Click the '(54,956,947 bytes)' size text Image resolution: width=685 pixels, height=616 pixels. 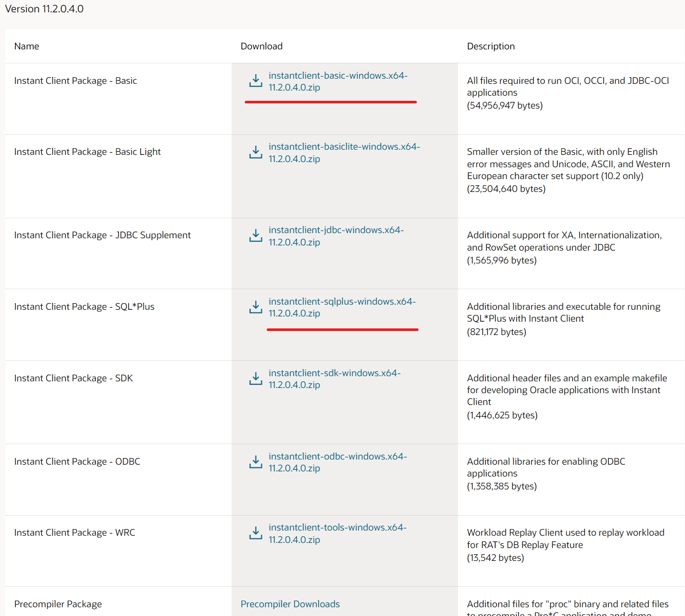(505, 105)
